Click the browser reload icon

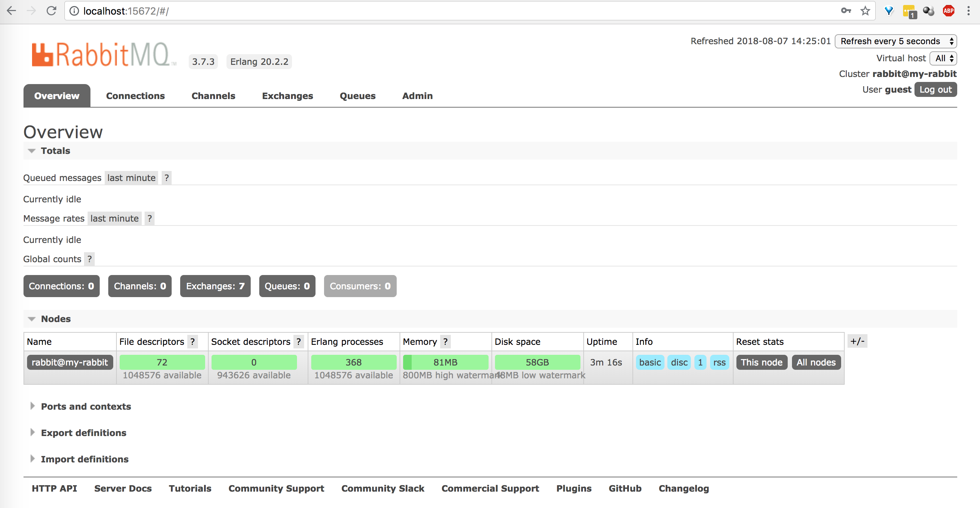(x=51, y=11)
